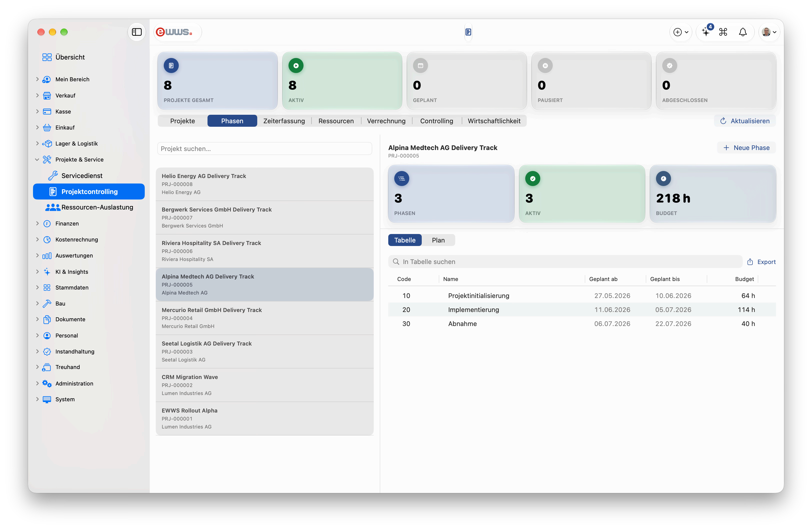Click the Neue Phase button
812x530 pixels.
coord(746,148)
